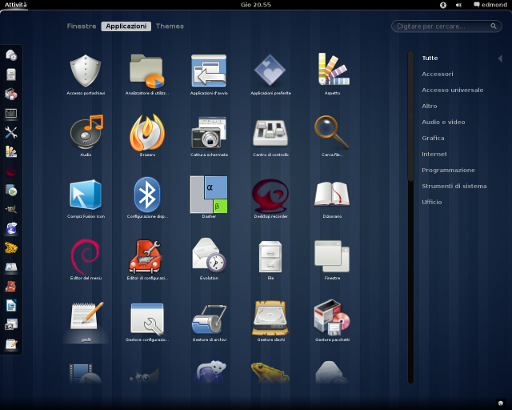Open the Dizionario book icon
The width and height of the screenshot is (512, 410).
point(332,194)
